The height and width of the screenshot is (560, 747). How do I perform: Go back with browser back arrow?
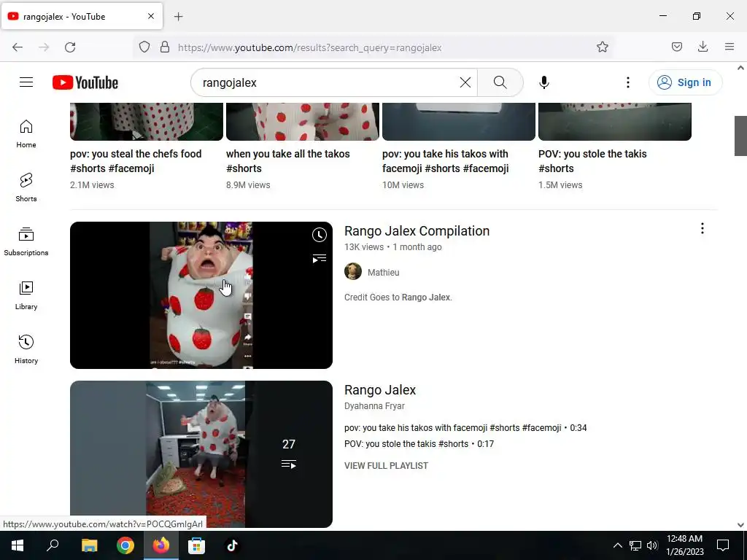point(18,47)
